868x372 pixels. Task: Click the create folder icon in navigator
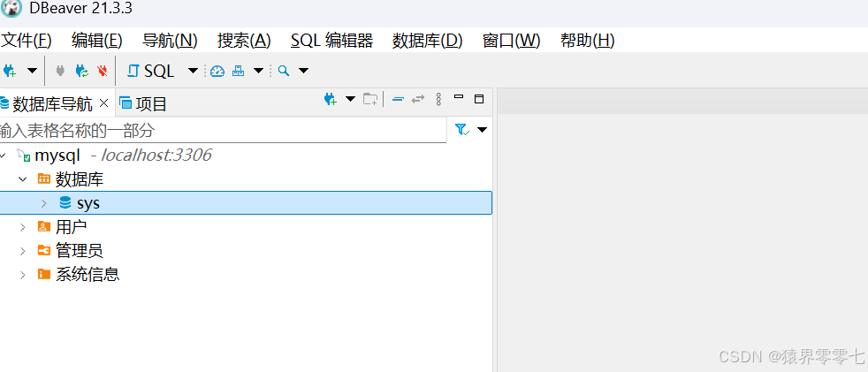click(x=370, y=100)
